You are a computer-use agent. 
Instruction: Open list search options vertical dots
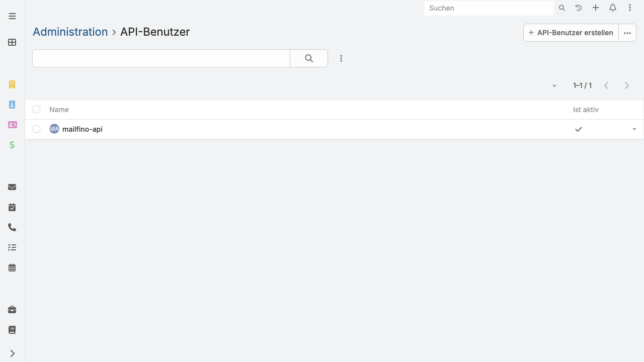[x=341, y=58]
